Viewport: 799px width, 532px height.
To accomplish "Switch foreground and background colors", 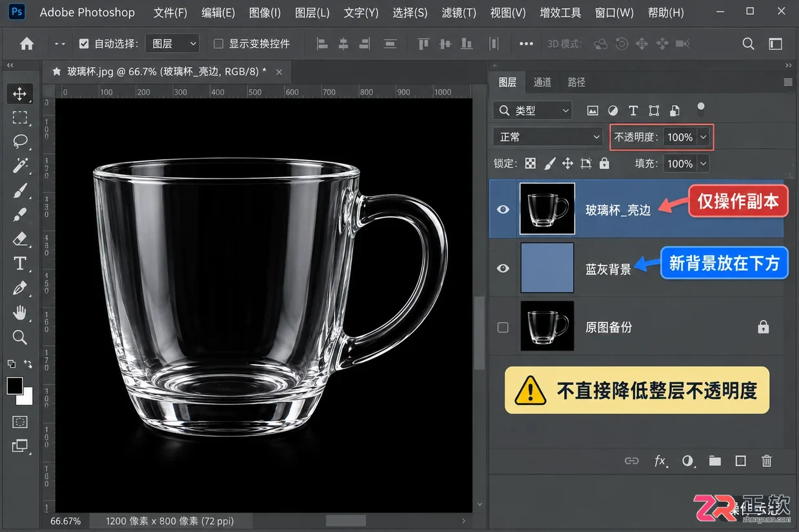I will click(28, 364).
